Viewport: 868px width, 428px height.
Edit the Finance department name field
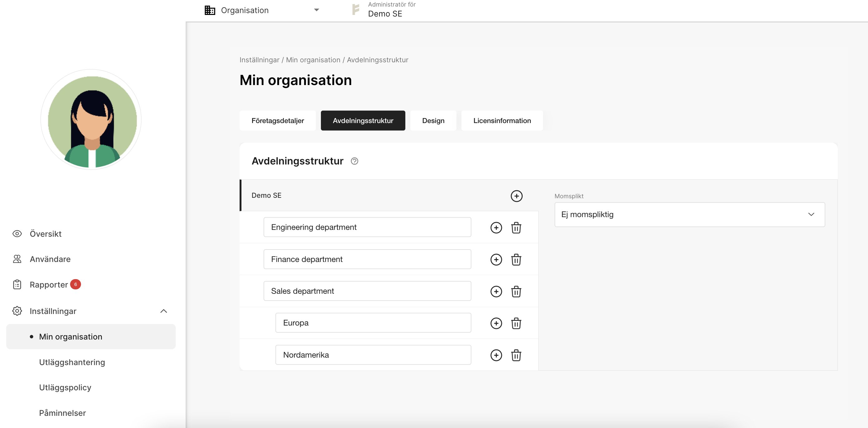(367, 259)
